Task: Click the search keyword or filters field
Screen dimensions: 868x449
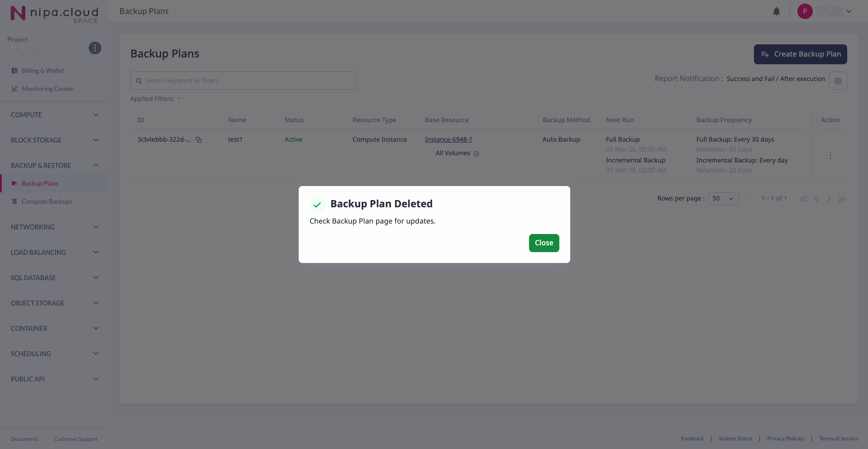Action: click(243, 81)
